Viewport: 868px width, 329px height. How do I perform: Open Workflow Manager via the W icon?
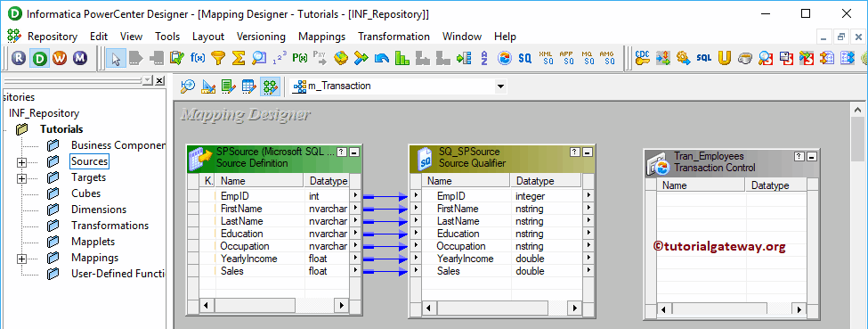(60, 58)
